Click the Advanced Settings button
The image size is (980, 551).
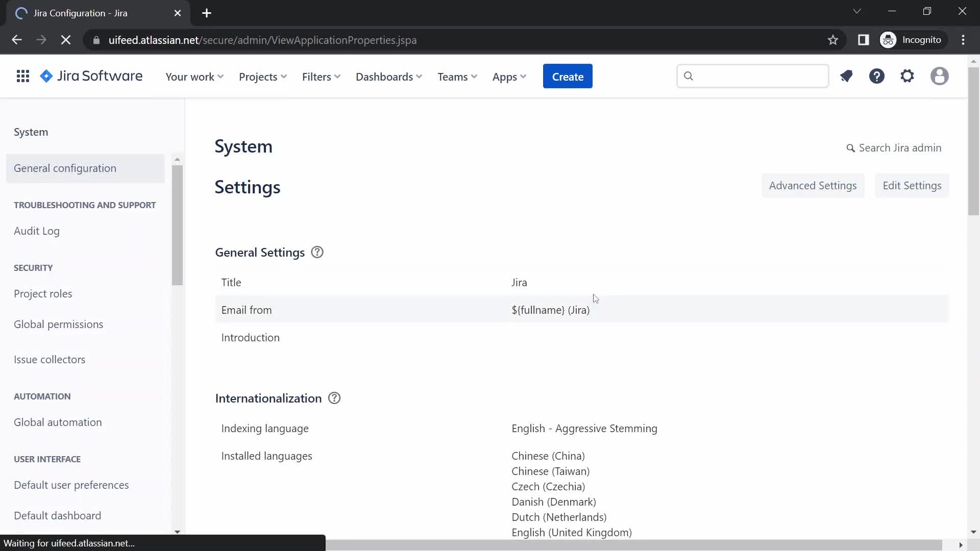coord(813,186)
